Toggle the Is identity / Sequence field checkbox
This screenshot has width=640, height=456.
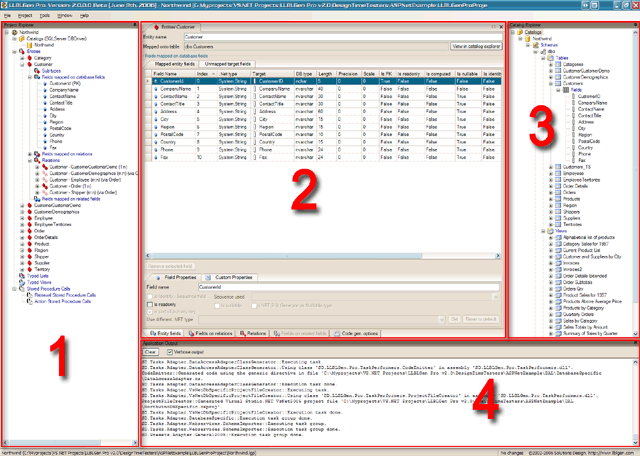(x=149, y=297)
